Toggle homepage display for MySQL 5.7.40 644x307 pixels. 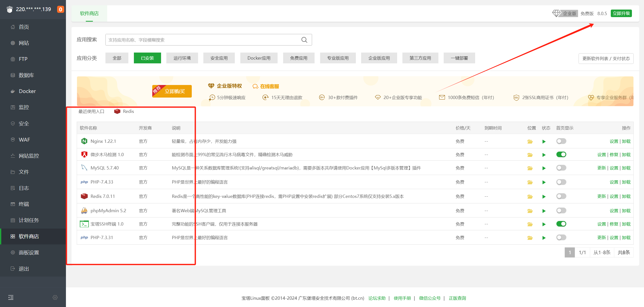click(x=561, y=168)
